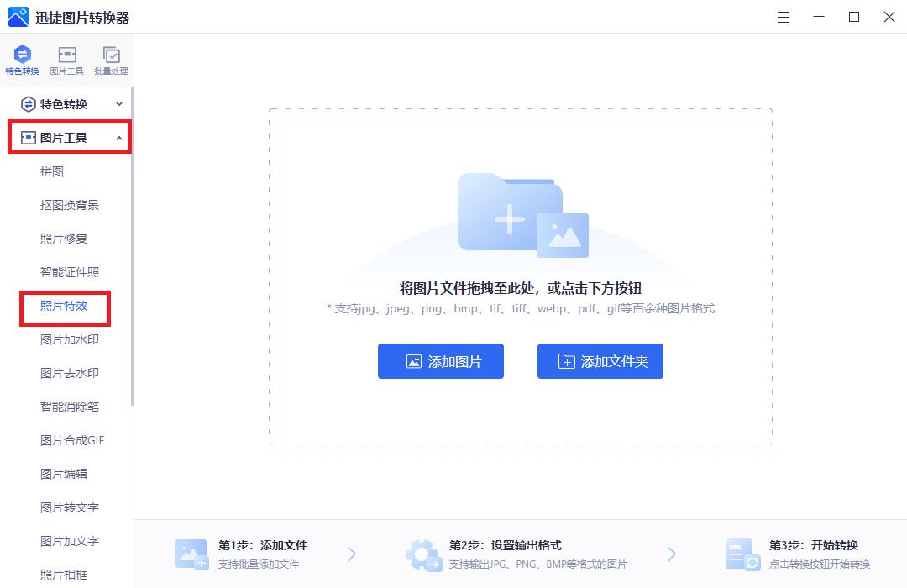Screen dimensions: 907x588
Task: Click the gear icon for 设置输出格式
Action: point(424,554)
